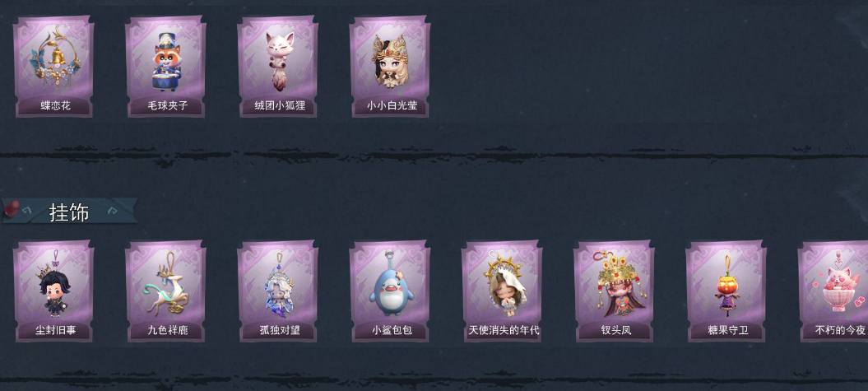Image resolution: width=868 pixels, height=391 pixels.
Task: Pick the 九色祥鹿 deer pendant
Action: [x=166, y=291]
